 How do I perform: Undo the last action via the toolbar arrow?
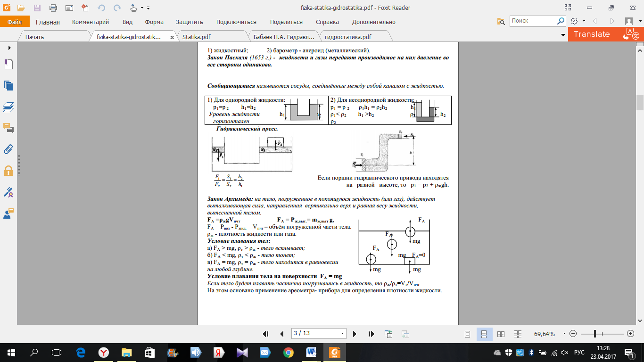[101, 8]
